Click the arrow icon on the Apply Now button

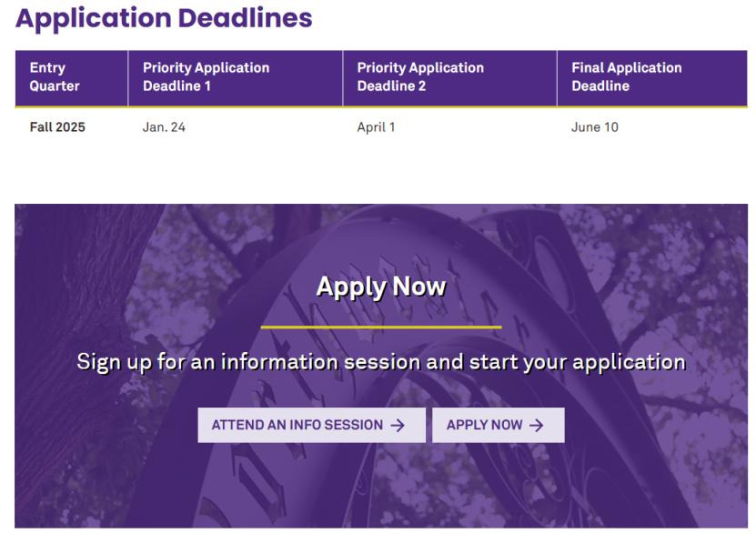pos(536,425)
